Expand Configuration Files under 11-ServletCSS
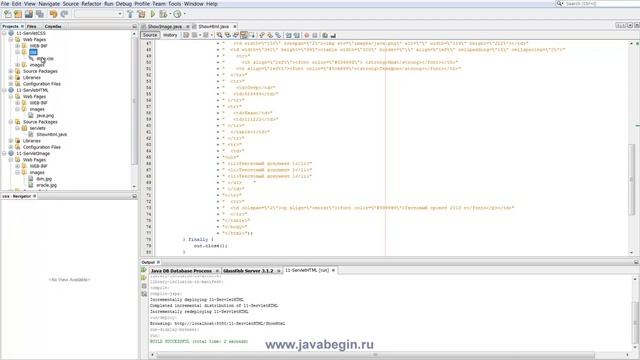Screen dimensions: 640x360 pyautogui.click(x=11, y=84)
